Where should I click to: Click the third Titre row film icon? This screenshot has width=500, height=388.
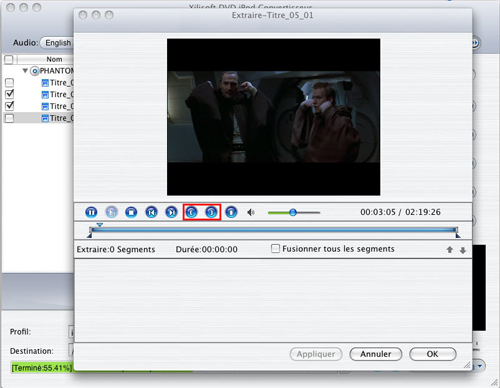click(x=45, y=107)
